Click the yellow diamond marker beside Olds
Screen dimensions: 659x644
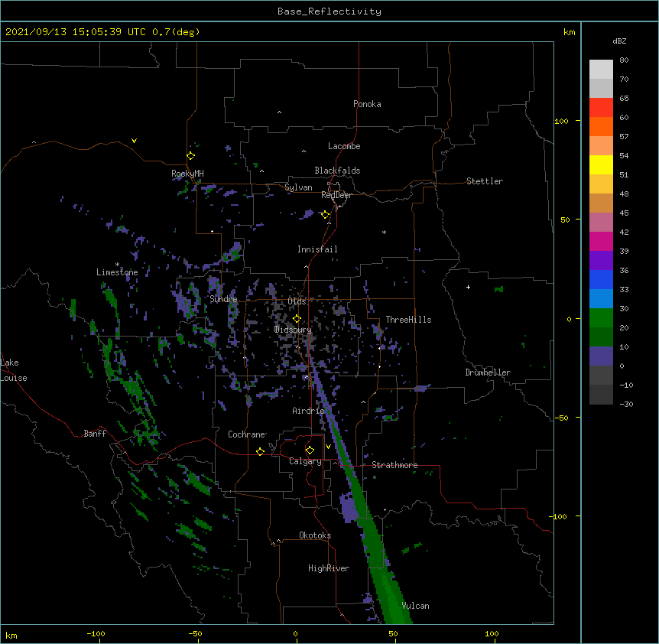click(x=297, y=319)
